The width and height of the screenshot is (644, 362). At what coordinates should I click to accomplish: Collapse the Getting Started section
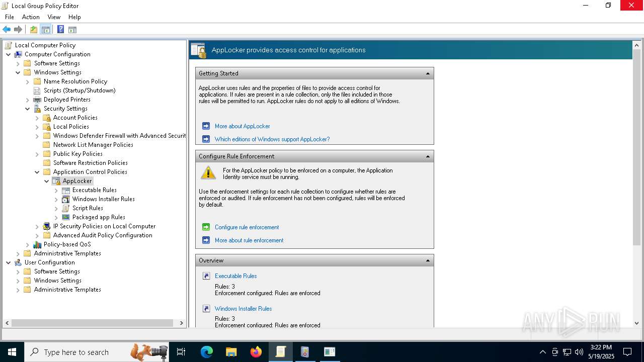coord(428,73)
